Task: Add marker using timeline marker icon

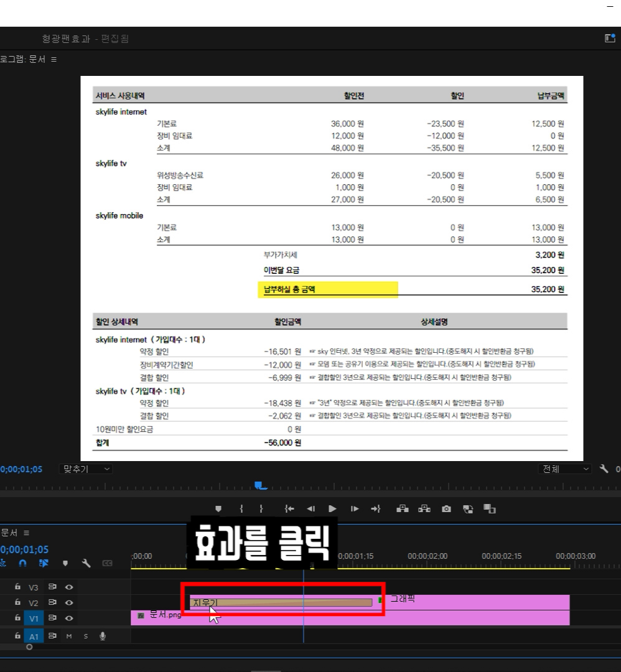Action: [65, 563]
